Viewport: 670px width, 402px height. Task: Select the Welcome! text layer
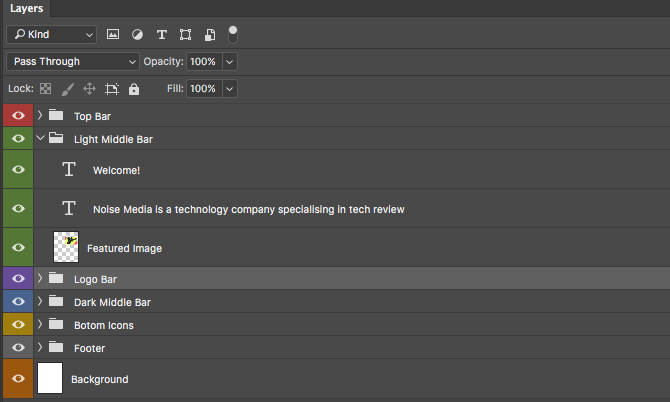(x=116, y=170)
